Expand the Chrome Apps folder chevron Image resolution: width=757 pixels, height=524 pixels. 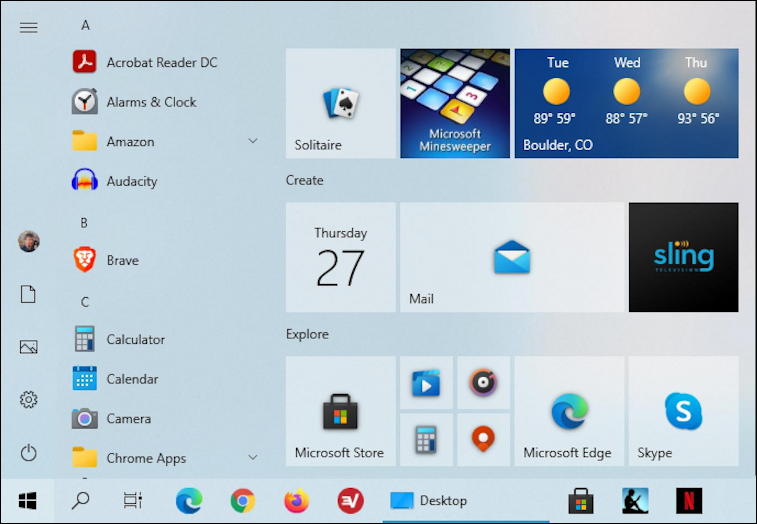(x=252, y=457)
